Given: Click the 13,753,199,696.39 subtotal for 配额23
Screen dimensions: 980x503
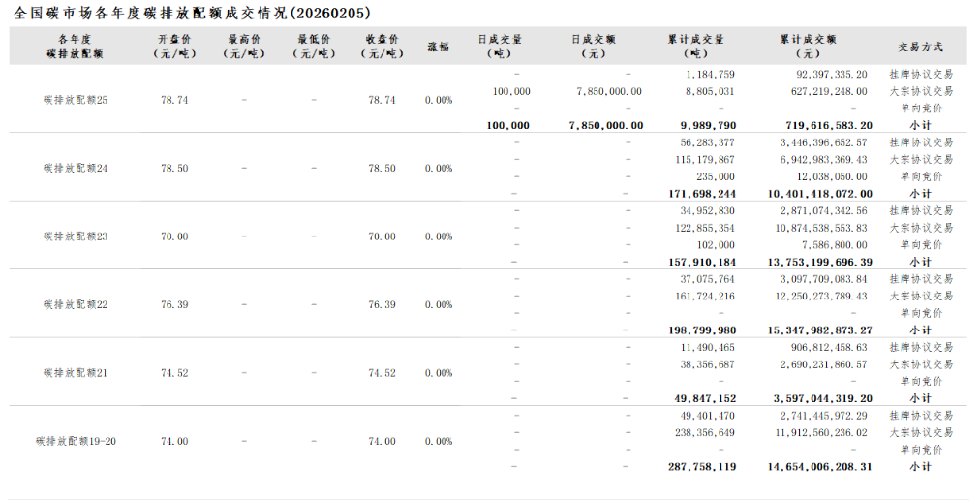Looking at the screenshot, I should pyautogui.click(x=819, y=262).
